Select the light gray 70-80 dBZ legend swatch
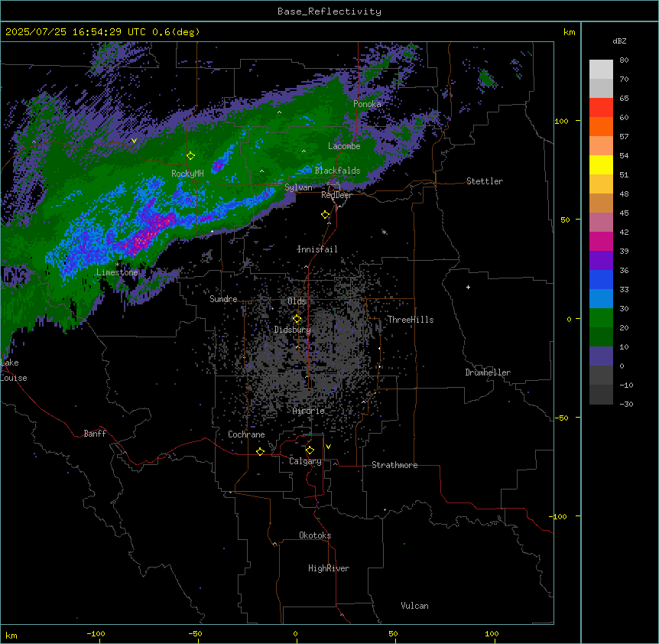Image resolution: width=659 pixels, height=644 pixels. pos(601,70)
